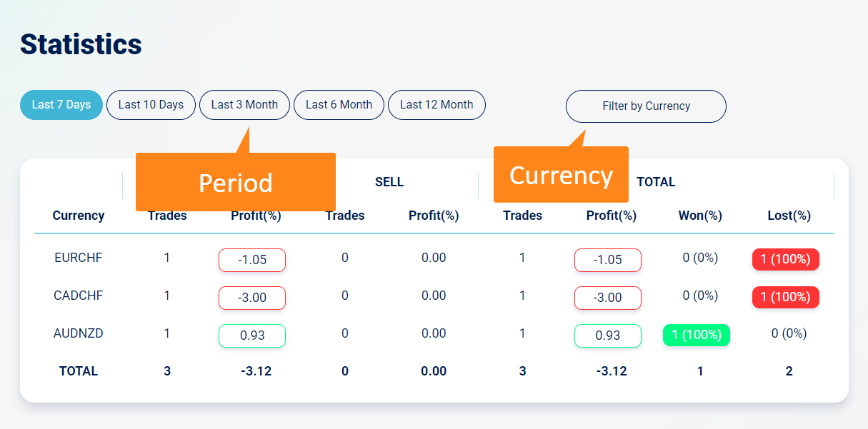Click the Won(%) column header
This screenshot has width=868, height=429.
pos(700,216)
